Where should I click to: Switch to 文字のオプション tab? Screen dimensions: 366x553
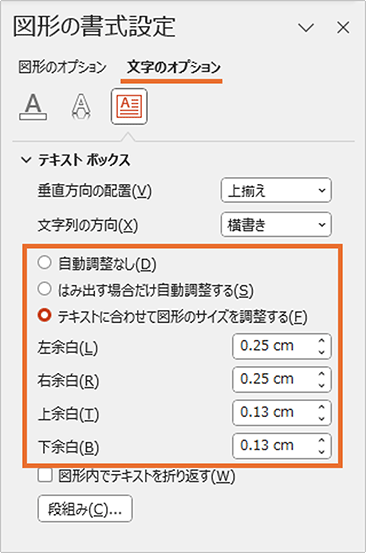(173, 67)
